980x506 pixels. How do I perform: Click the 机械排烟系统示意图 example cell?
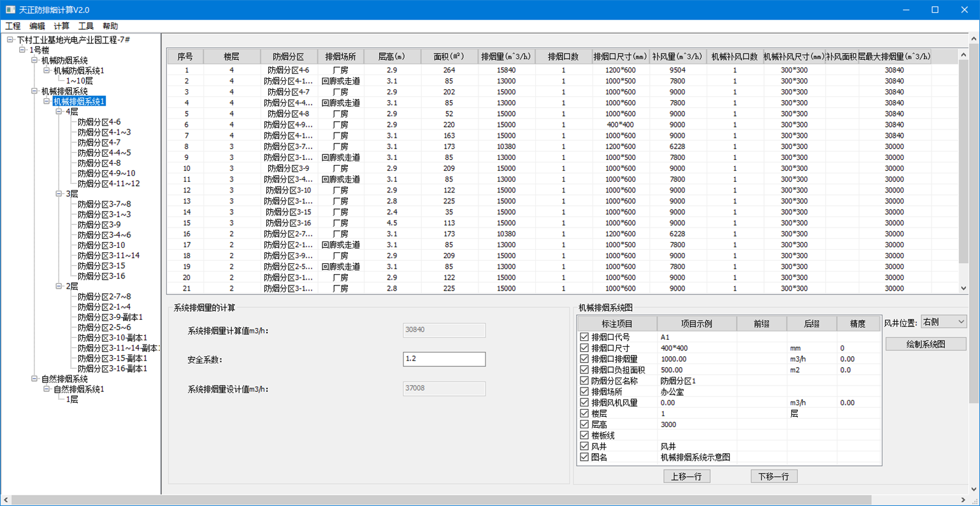[696, 457]
